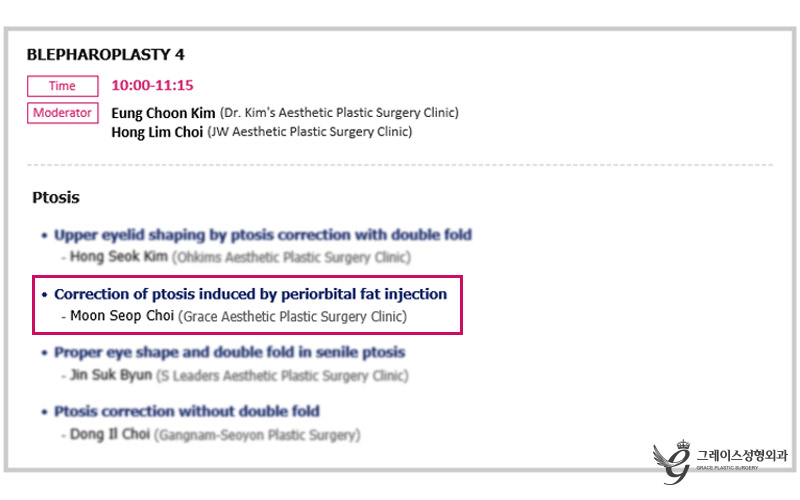Click speaker name Moon Seop Choi
Image resolution: width=800 pixels, height=500 pixels.
coord(122,316)
